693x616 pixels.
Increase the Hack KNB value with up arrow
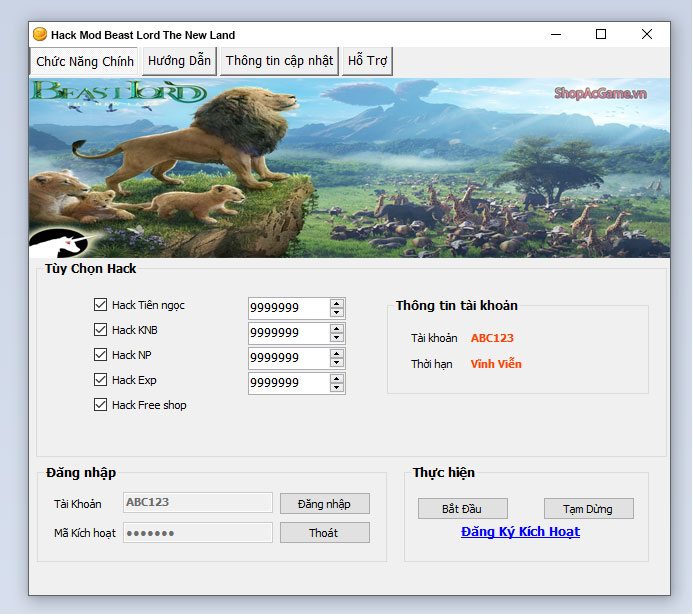coord(337,329)
